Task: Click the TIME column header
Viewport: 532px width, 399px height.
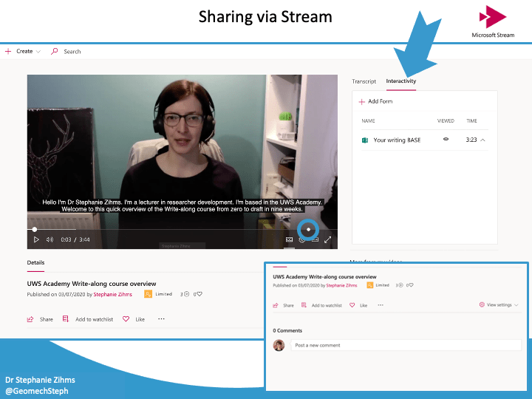Action: click(x=471, y=120)
